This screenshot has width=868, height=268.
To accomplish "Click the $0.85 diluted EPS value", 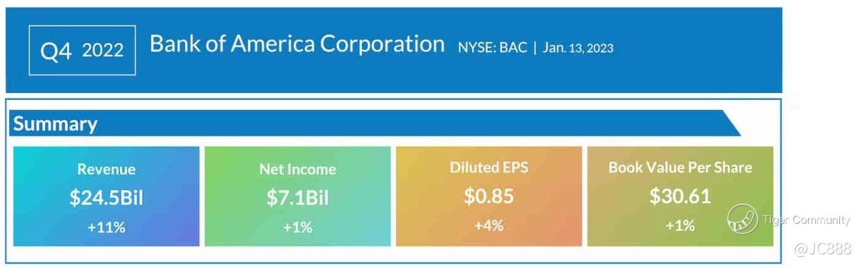I will [488, 196].
